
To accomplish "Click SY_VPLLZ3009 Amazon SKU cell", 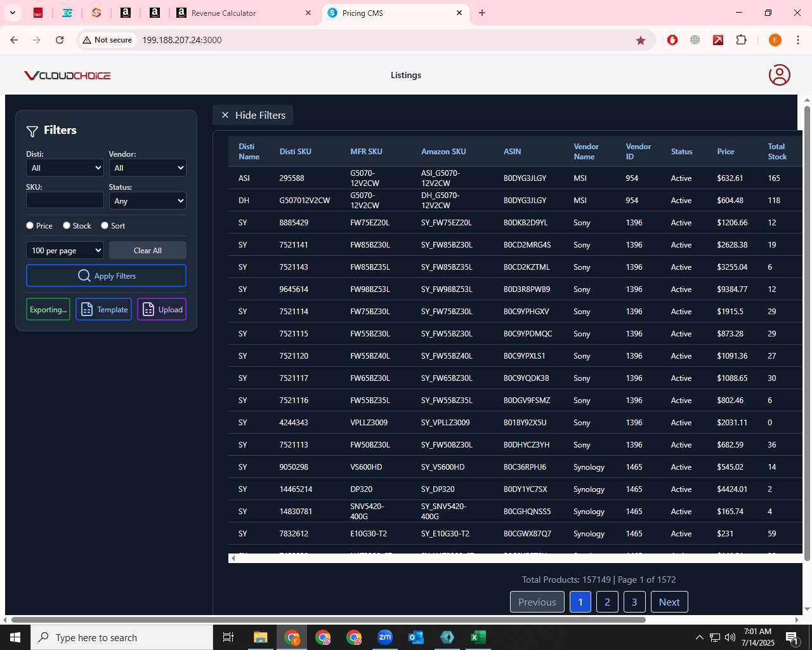I will pos(445,423).
